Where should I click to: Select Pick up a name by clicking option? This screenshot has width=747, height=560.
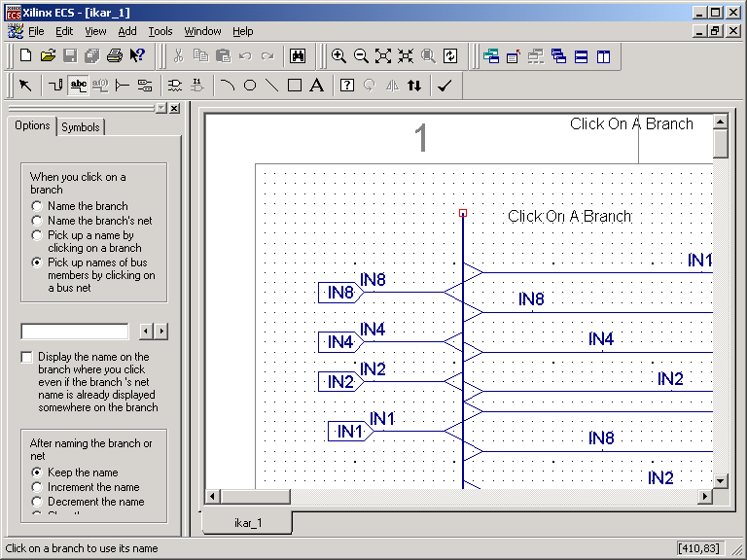click(36, 235)
